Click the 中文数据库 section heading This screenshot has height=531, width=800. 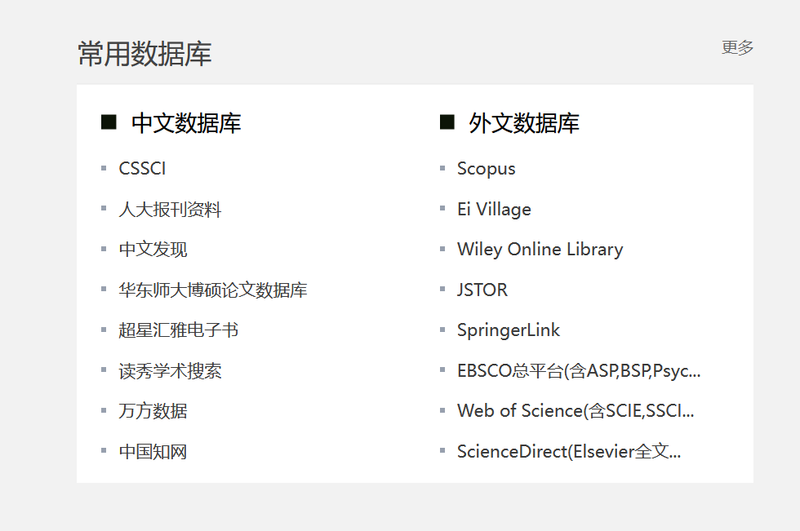[x=186, y=123]
